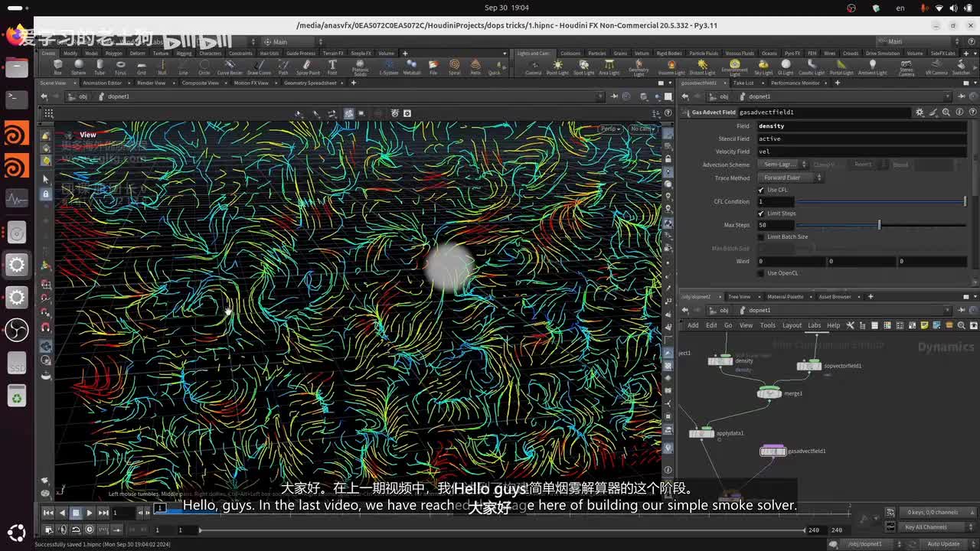This screenshot has height=551, width=980.
Task: Enable the Use OpenCL checkbox
Action: [x=761, y=273]
